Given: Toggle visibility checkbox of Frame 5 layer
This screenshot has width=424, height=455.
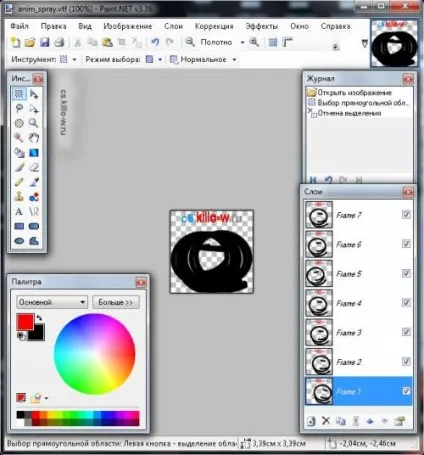Looking at the screenshot, I should [406, 273].
